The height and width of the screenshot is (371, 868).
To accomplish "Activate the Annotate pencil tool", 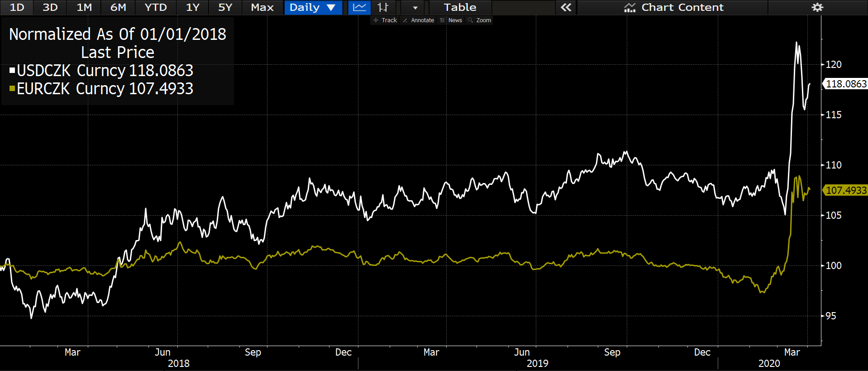I will coord(419,20).
